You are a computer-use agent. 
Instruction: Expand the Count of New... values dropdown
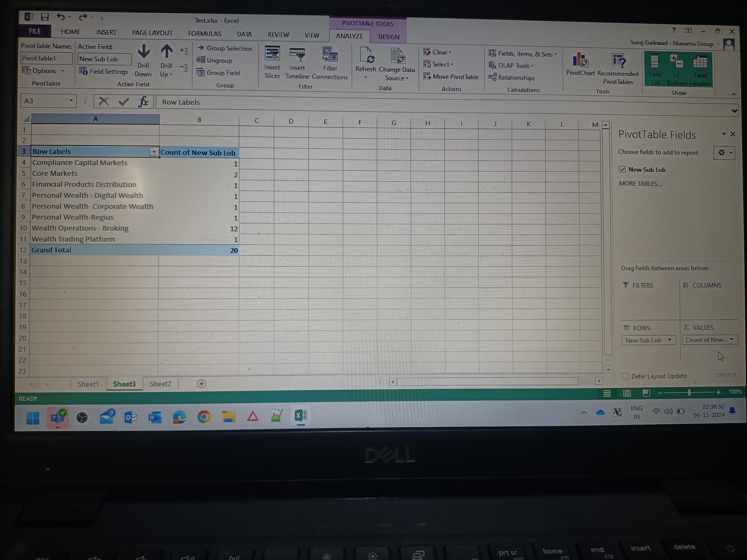click(x=731, y=339)
